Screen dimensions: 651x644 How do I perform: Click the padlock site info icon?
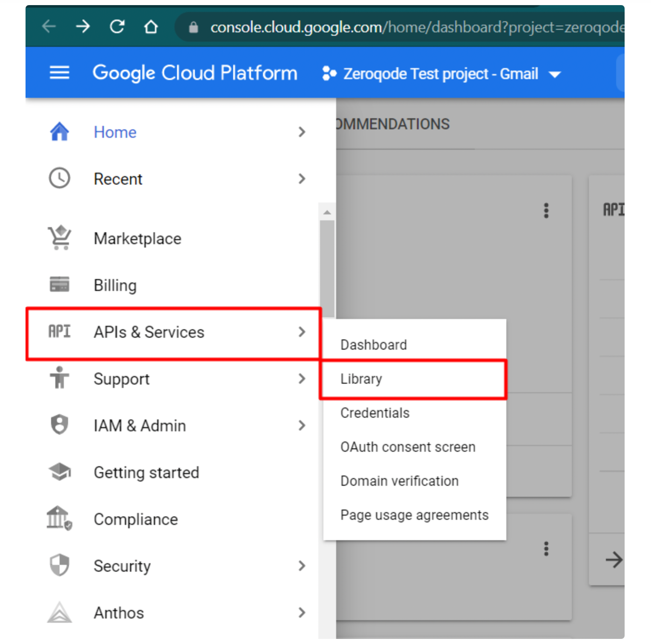194,27
